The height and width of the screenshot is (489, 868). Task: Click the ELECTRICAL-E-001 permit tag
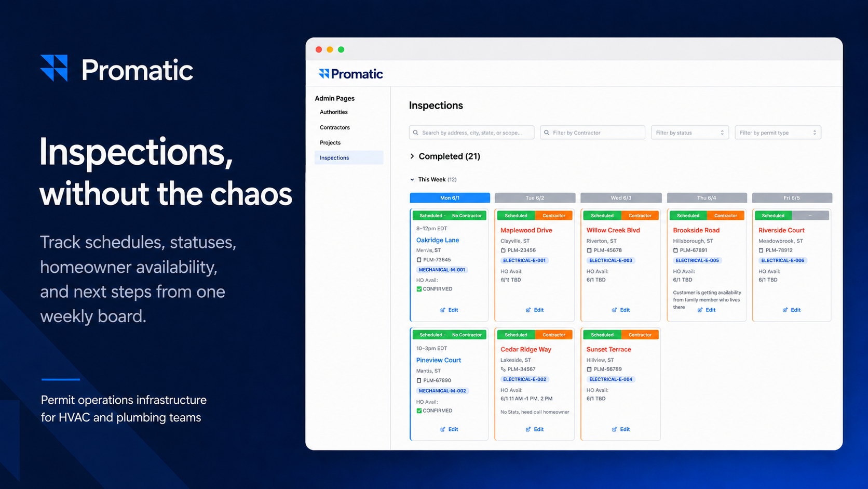pyautogui.click(x=524, y=261)
